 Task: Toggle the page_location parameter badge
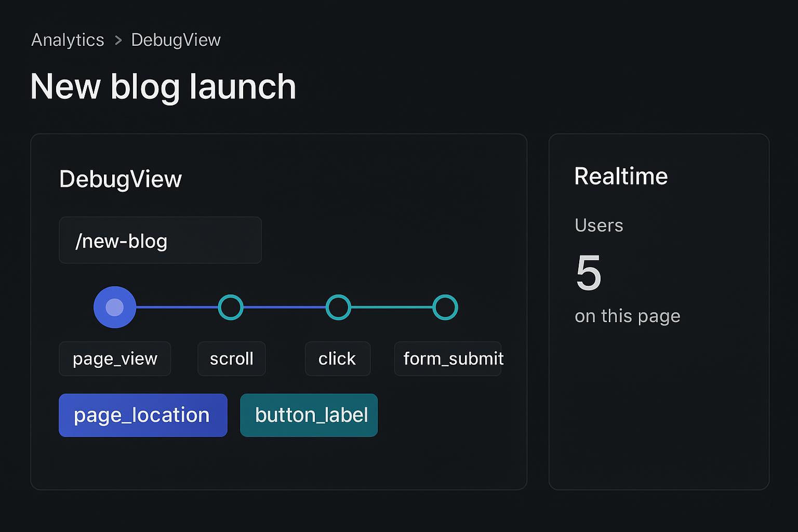[x=143, y=415]
